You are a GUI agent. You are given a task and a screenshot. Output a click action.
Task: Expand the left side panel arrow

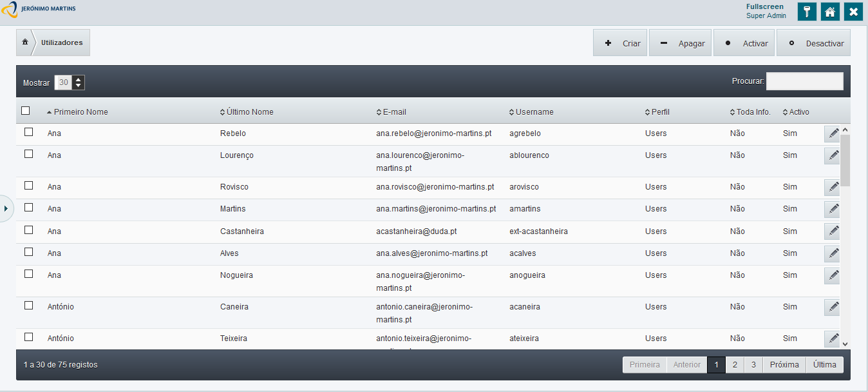tap(6, 208)
